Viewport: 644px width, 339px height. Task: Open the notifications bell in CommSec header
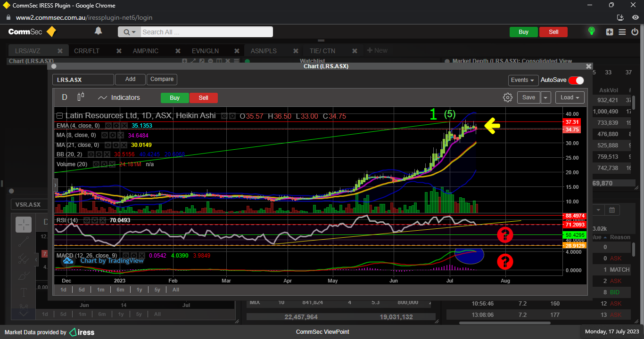point(98,31)
